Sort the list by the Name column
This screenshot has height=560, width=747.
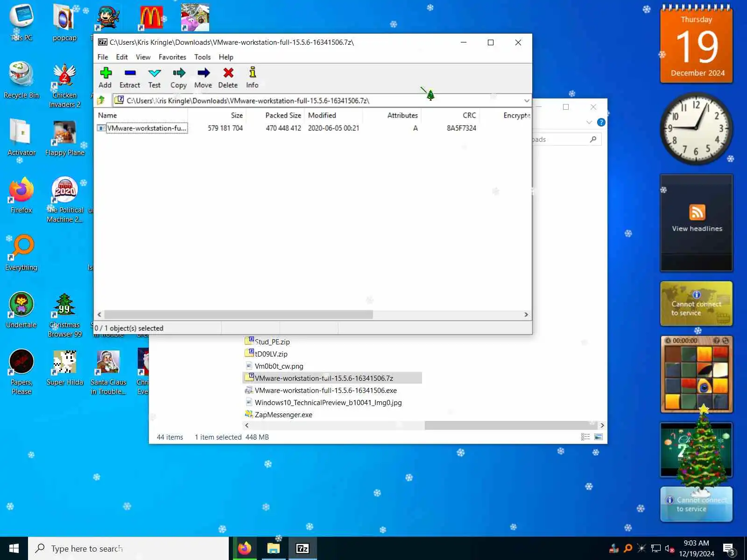tap(141, 115)
